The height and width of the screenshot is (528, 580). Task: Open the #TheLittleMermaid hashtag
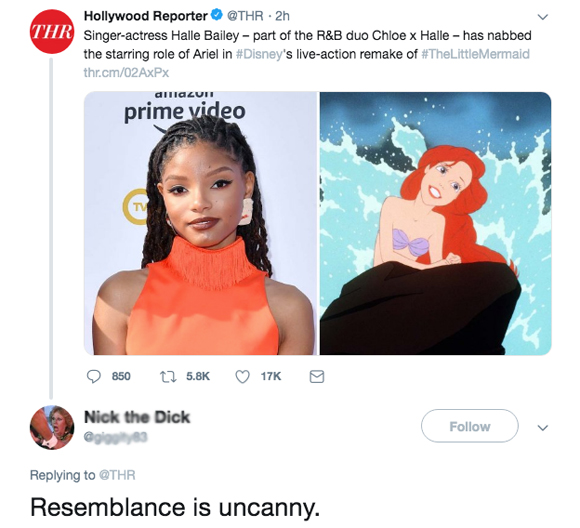[476, 54]
